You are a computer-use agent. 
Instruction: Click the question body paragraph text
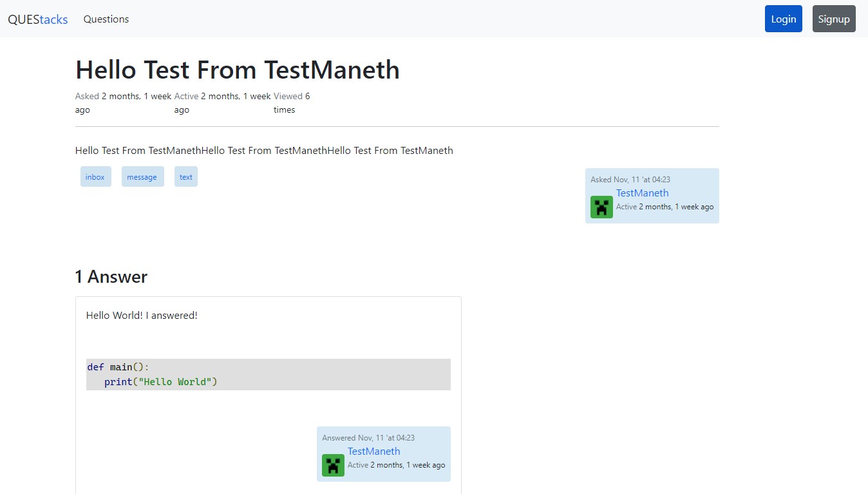(264, 151)
